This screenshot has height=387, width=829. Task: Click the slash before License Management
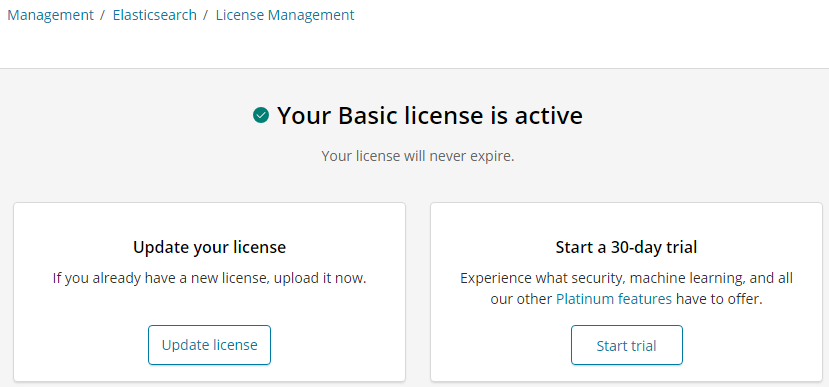tap(206, 15)
